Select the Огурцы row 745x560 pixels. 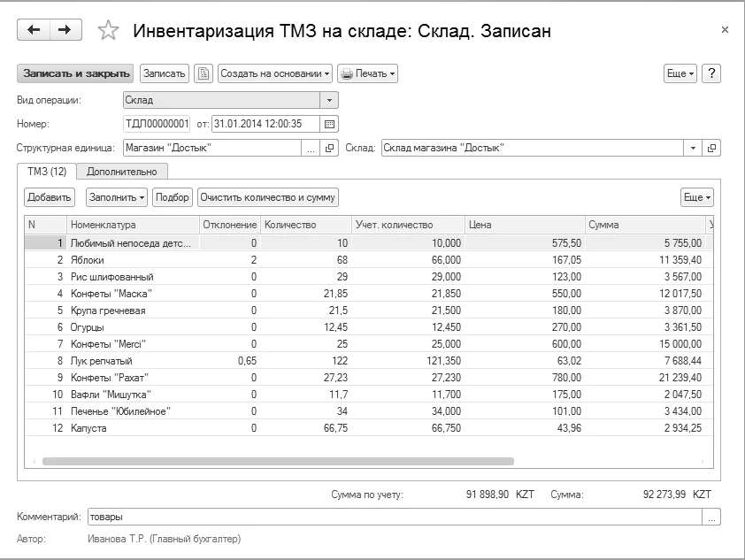[369, 327]
